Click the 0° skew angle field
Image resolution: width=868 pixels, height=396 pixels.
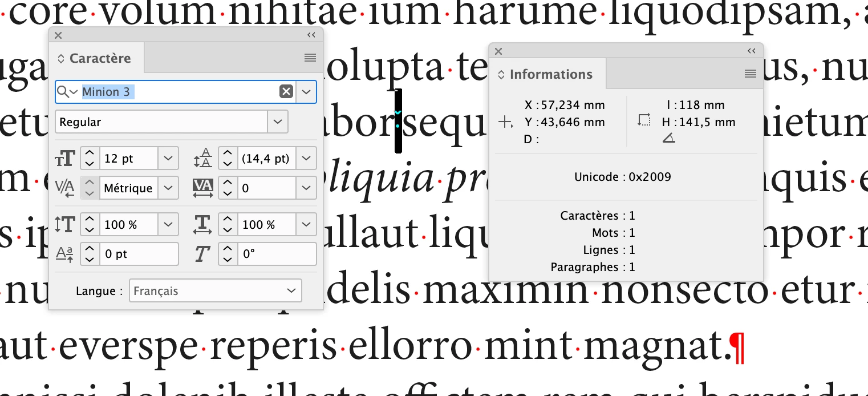coord(277,254)
